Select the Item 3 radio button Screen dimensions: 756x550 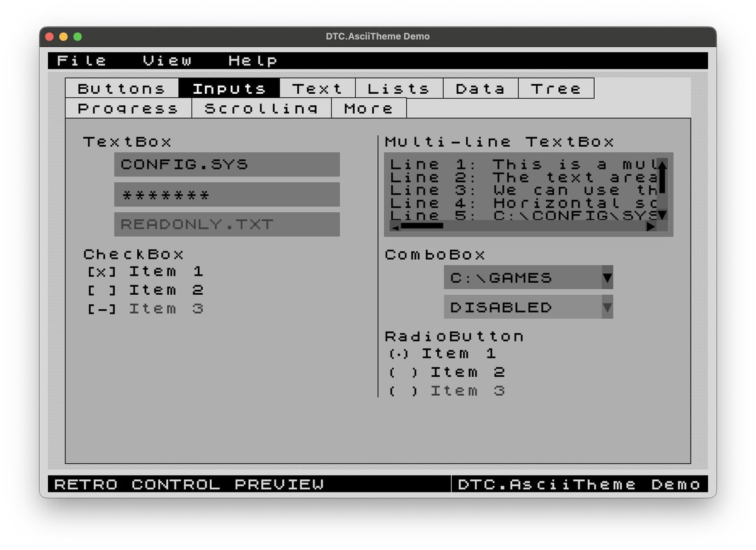(447, 391)
